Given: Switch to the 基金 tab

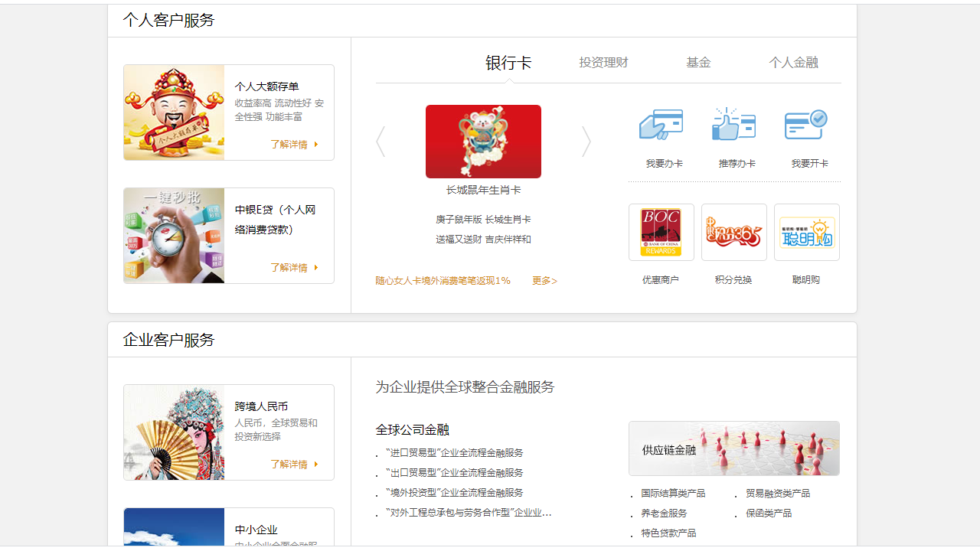Looking at the screenshot, I should pyautogui.click(x=698, y=62).
